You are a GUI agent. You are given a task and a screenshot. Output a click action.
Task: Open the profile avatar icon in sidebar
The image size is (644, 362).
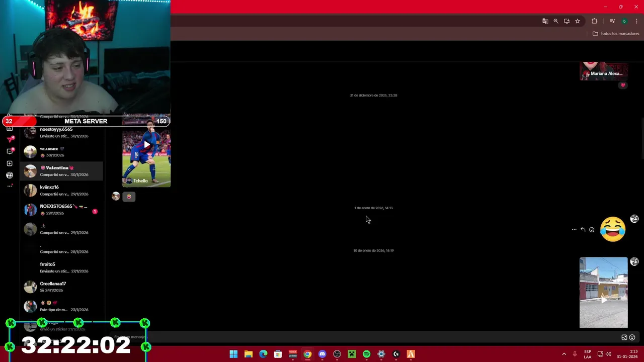click(x=10, y=175)
